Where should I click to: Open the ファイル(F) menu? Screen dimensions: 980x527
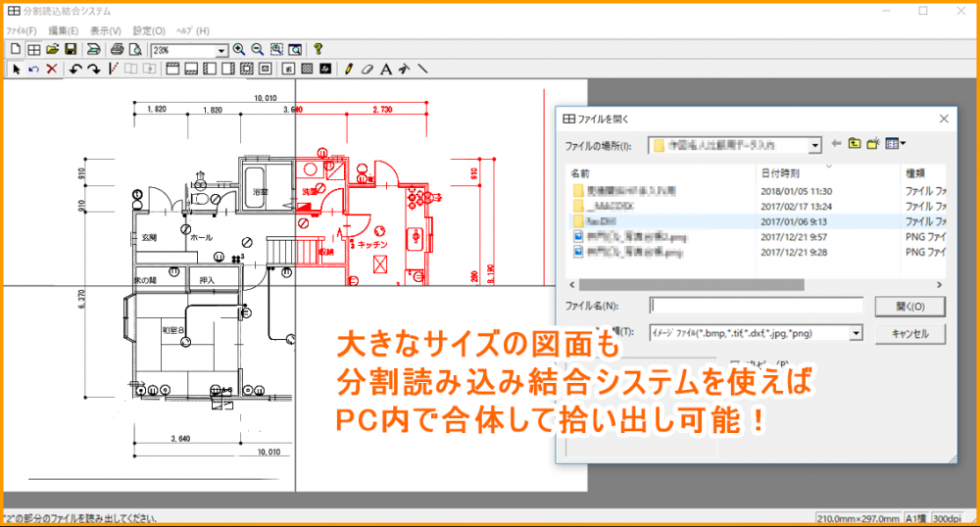22,30
